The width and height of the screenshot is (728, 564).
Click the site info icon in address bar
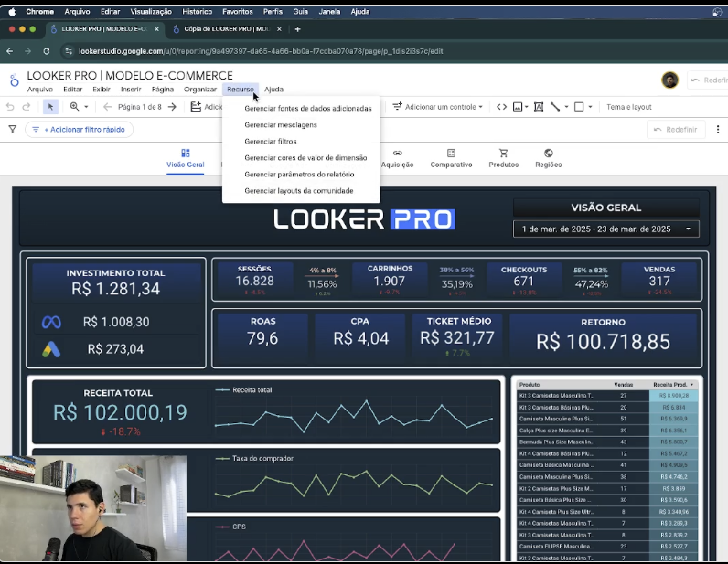pos(69,51)
